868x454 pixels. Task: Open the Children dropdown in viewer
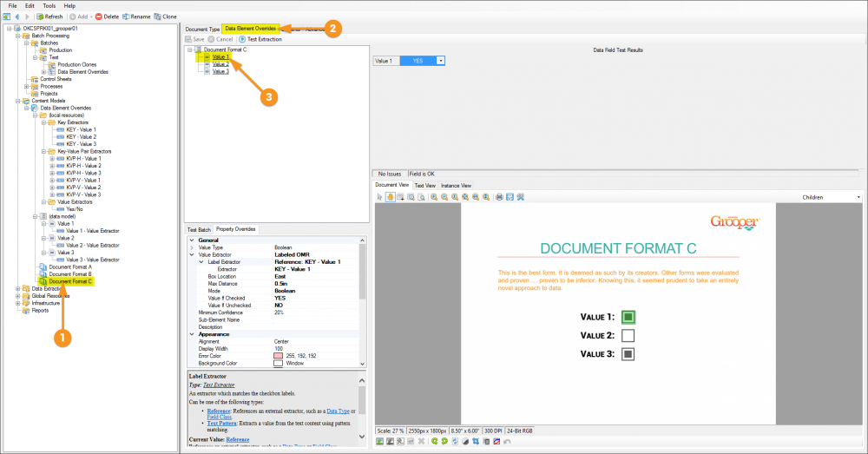coord(858,197)
